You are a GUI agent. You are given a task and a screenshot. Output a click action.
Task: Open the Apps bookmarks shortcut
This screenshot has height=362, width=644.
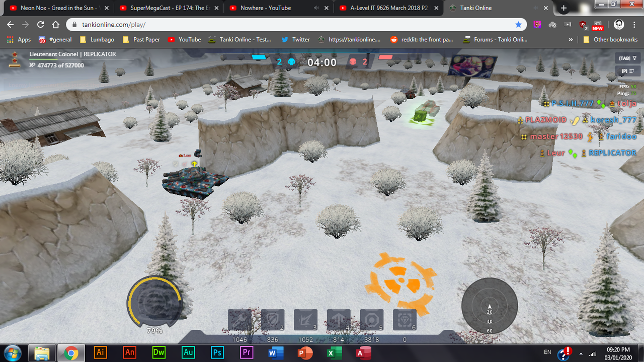[x=19, y=39]
